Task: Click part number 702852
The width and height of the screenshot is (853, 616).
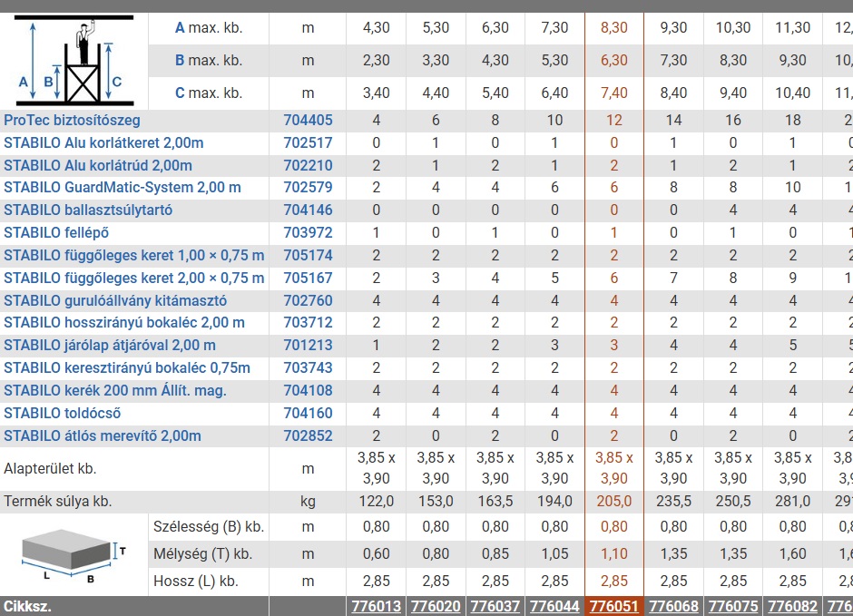Action: (x=308, y=436)
